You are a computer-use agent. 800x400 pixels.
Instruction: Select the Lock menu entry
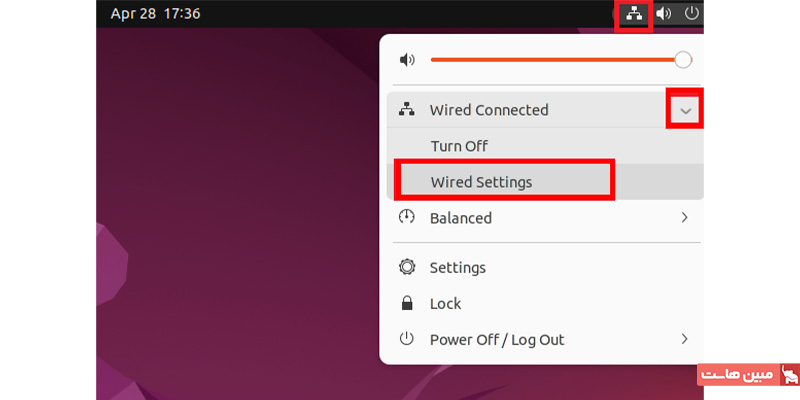pyautogui.click(x=446, y=303)
